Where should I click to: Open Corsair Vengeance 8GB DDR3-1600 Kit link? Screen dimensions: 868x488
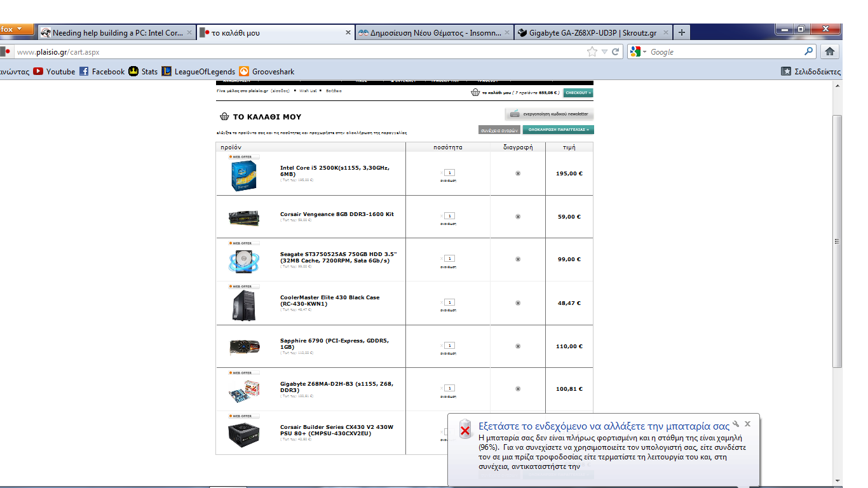pos(337,214)
